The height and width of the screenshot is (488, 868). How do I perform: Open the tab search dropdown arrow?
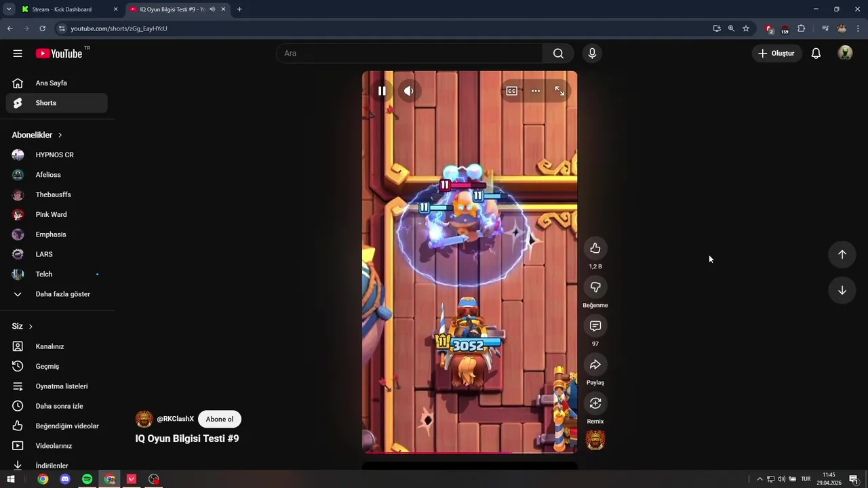tap(9, 9)
